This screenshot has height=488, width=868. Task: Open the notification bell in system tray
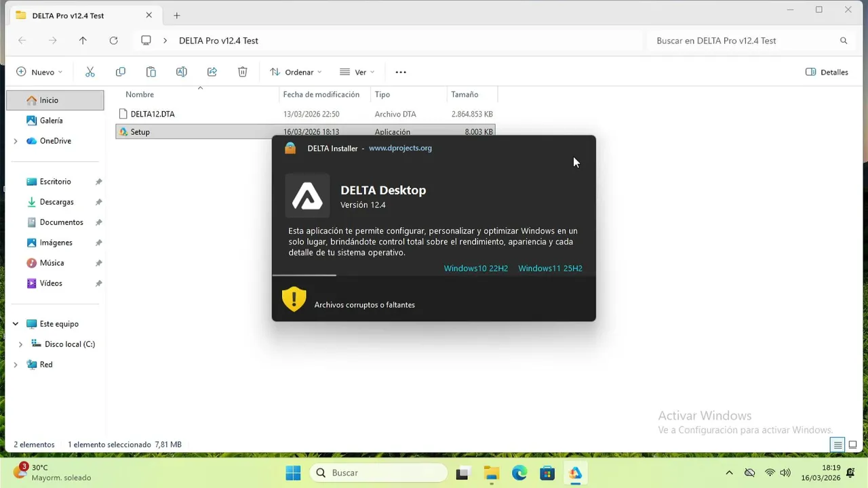click(850, 472)
